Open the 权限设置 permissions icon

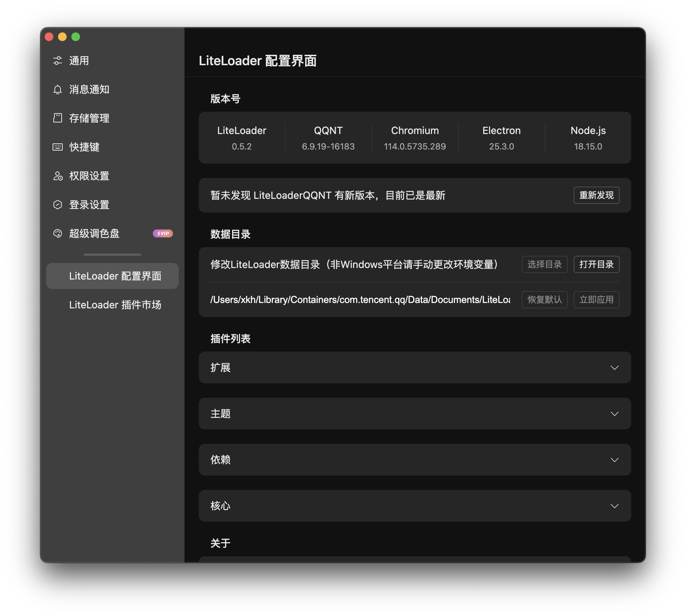coord(58,176)
